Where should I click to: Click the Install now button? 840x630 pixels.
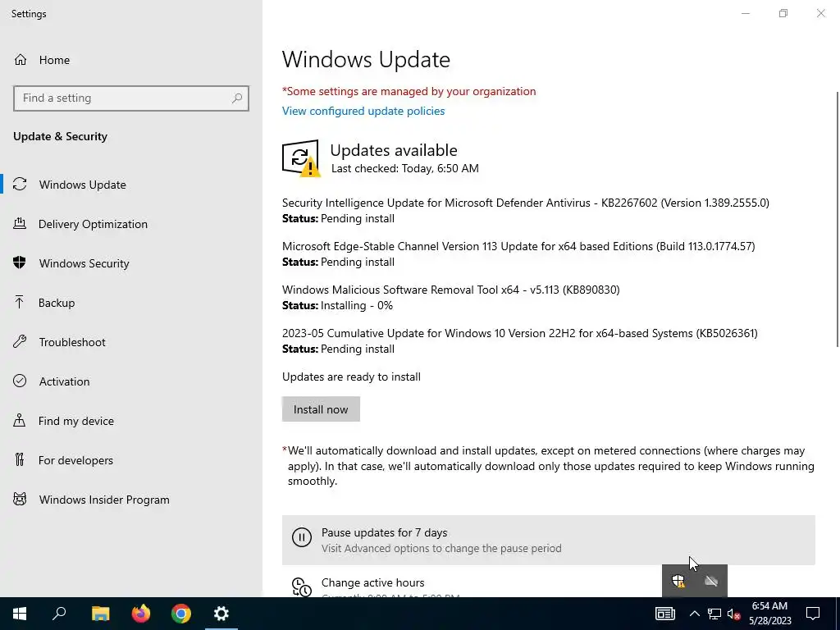pos(321,409)
